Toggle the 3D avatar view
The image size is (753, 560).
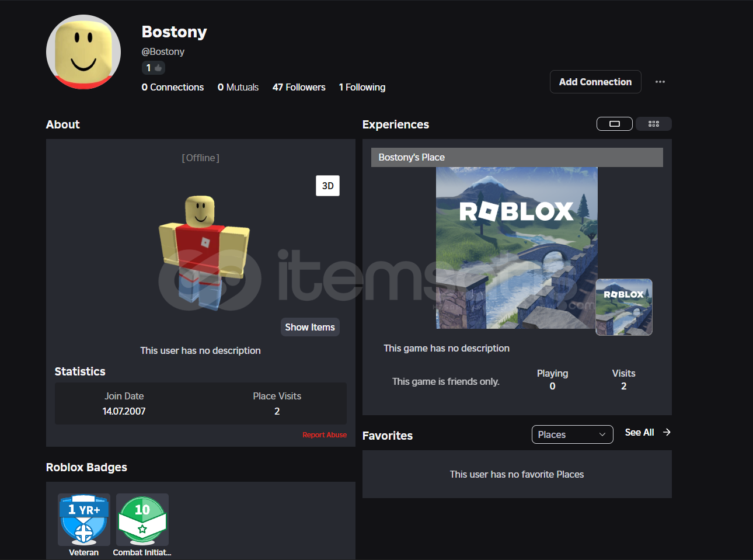pos(327,186)
